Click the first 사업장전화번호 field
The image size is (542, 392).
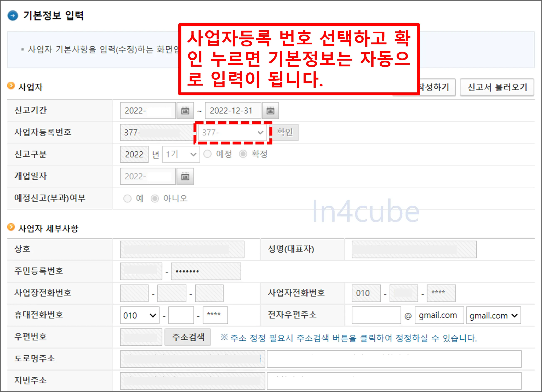pyautogui.click(x=134, y=294)
